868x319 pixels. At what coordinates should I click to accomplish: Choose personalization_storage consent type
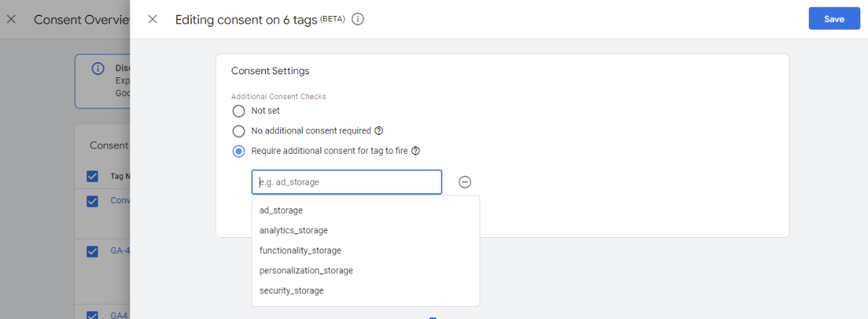coord(306,271)
